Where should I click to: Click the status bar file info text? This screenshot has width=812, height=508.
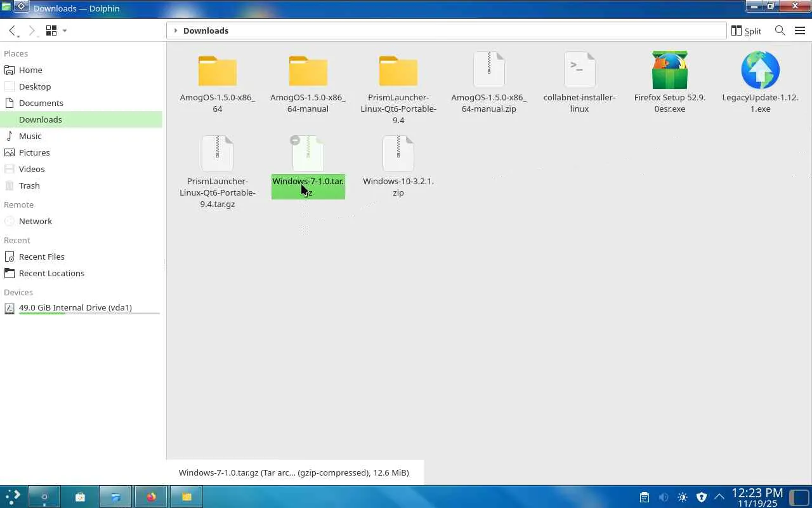[294, 472]
